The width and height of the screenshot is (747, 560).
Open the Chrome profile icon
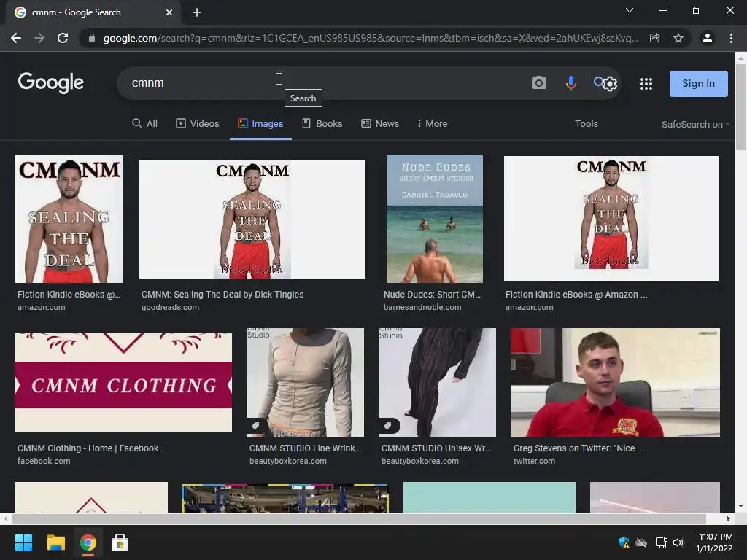click(708, 38)
